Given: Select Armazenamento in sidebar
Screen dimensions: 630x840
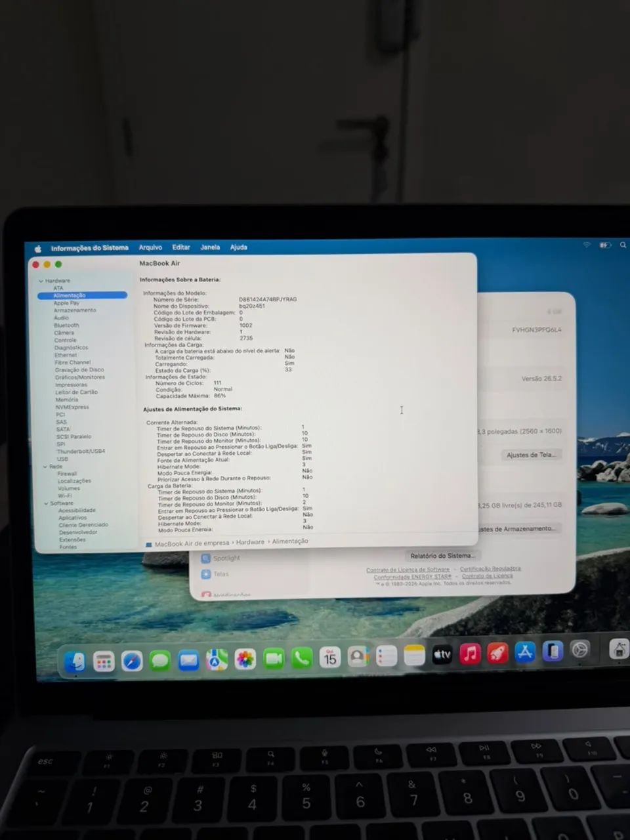Looking at the screenshot, I should pyautogui.click(x=75, y=310).
